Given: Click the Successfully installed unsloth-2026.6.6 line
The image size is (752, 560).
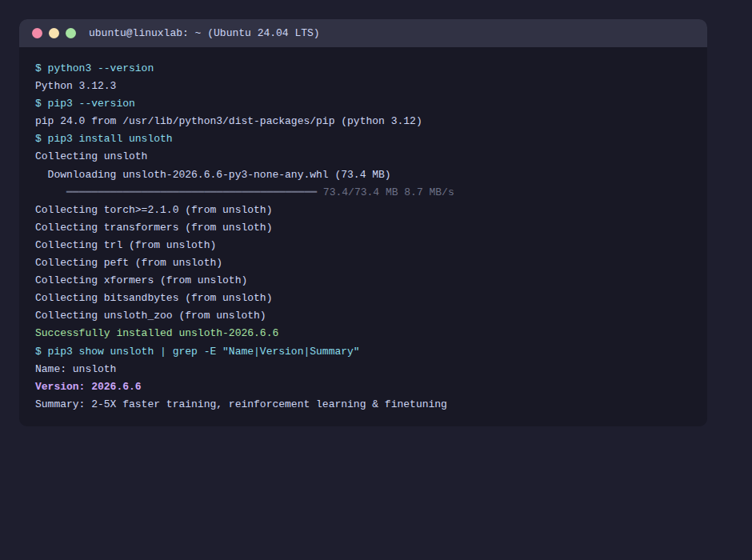Looking at the screenshot, I should 157,333.
